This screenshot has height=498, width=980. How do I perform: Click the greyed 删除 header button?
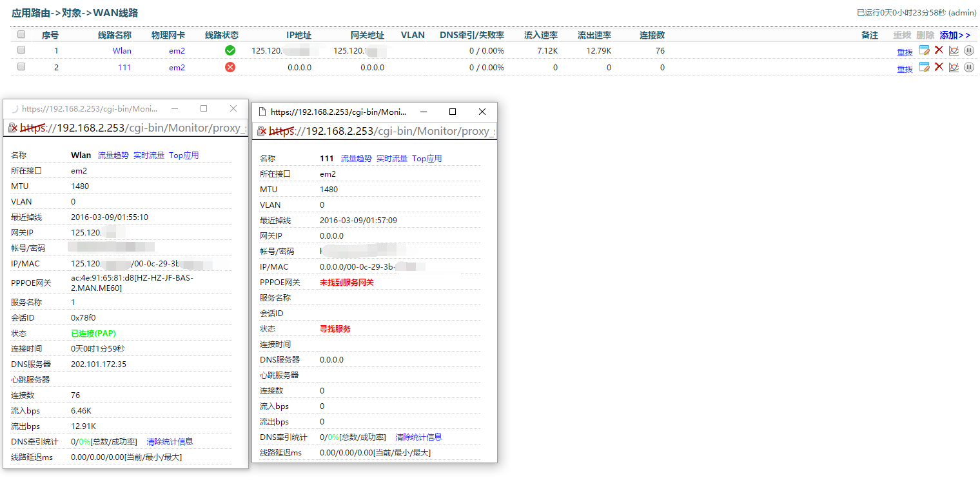(x=925, y=35)
